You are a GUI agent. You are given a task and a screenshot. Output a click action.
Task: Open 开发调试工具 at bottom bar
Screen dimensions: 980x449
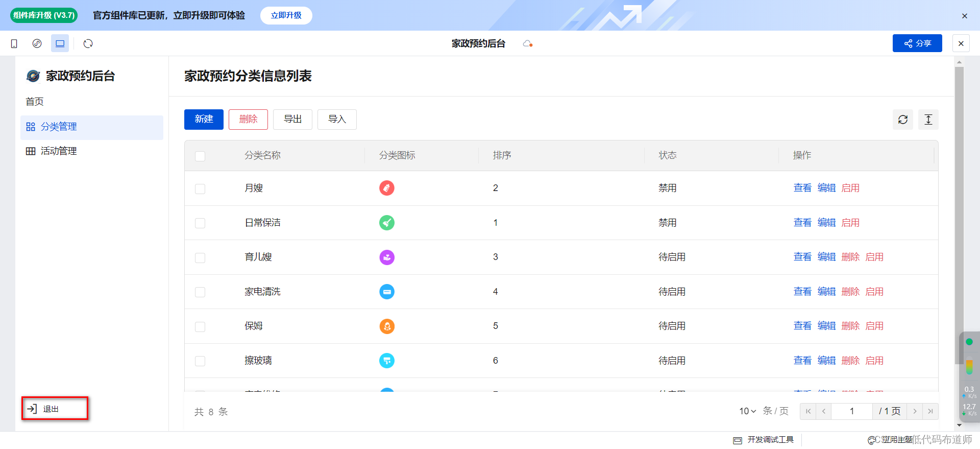(764, 440)
